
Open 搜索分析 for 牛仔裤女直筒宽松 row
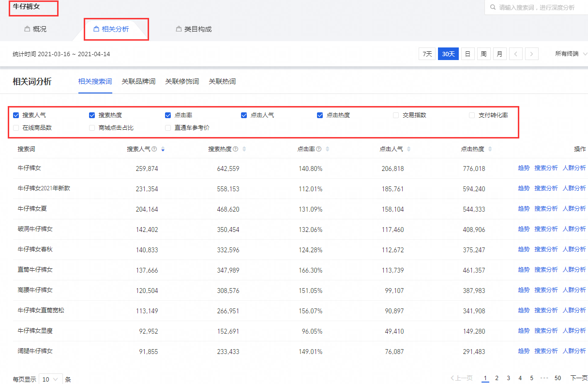click(546, 310)
